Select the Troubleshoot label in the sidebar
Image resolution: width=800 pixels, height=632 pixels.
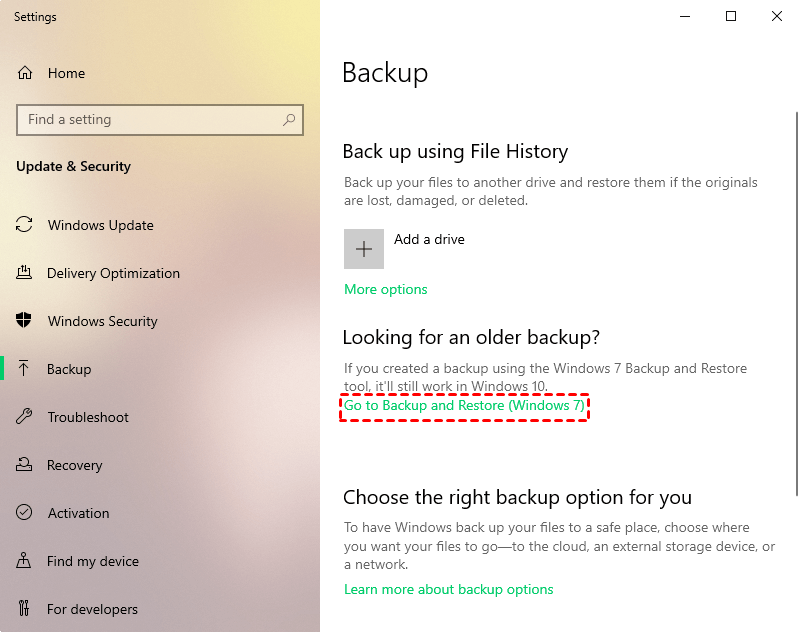coord(88,417)
